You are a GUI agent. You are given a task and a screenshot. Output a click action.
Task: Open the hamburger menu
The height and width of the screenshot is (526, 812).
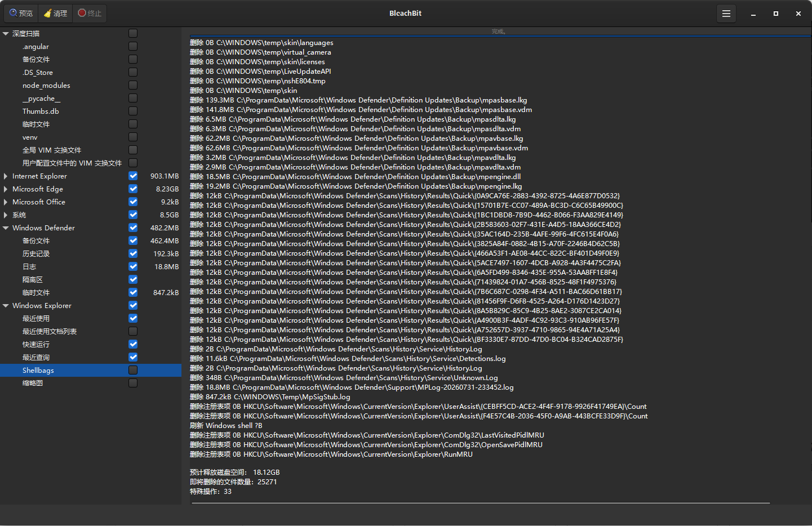[726, 14]
